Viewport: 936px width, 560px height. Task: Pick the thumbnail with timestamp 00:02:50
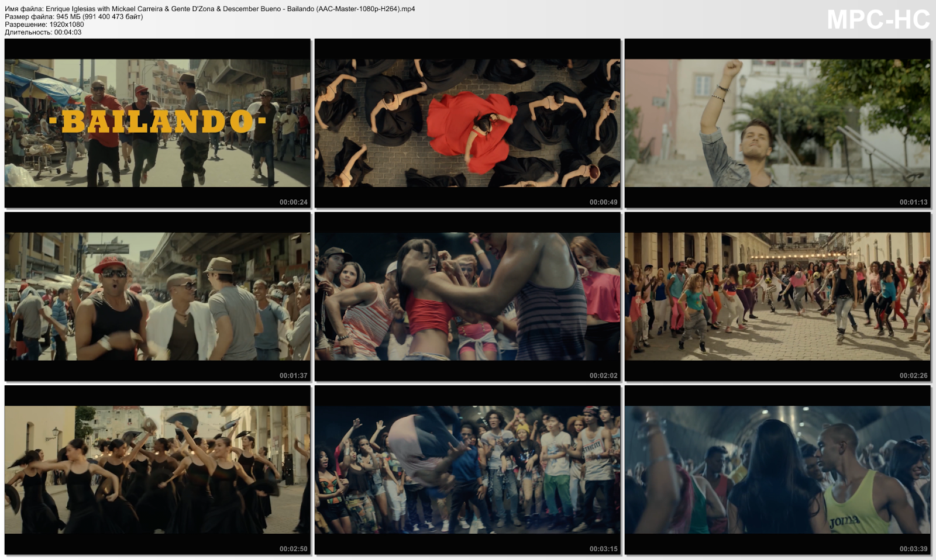point(157,470)
